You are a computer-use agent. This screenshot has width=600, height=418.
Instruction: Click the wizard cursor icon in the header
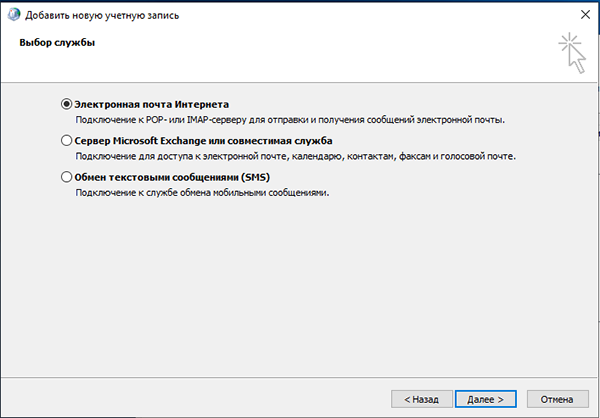572,53
